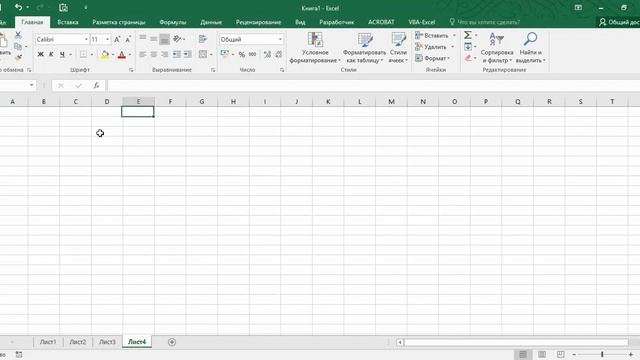Click the accounting currency format icon
Screen dimensions: 640x360
click(224, 54)
